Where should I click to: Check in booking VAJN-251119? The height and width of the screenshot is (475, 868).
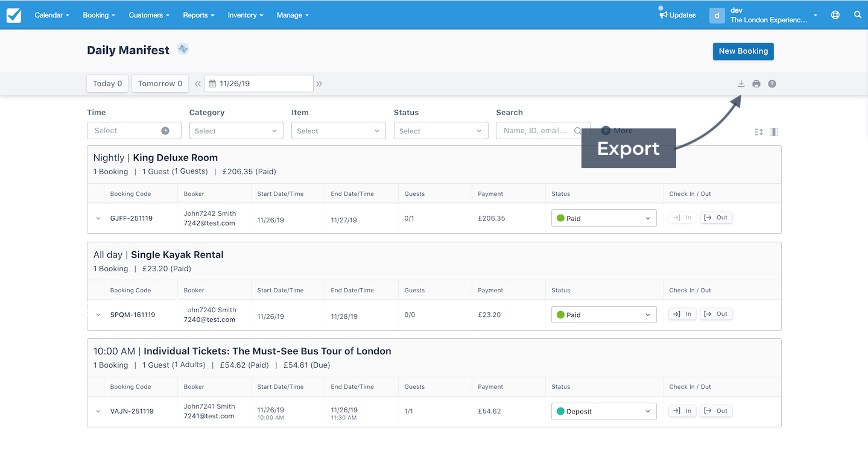point(682,411)
